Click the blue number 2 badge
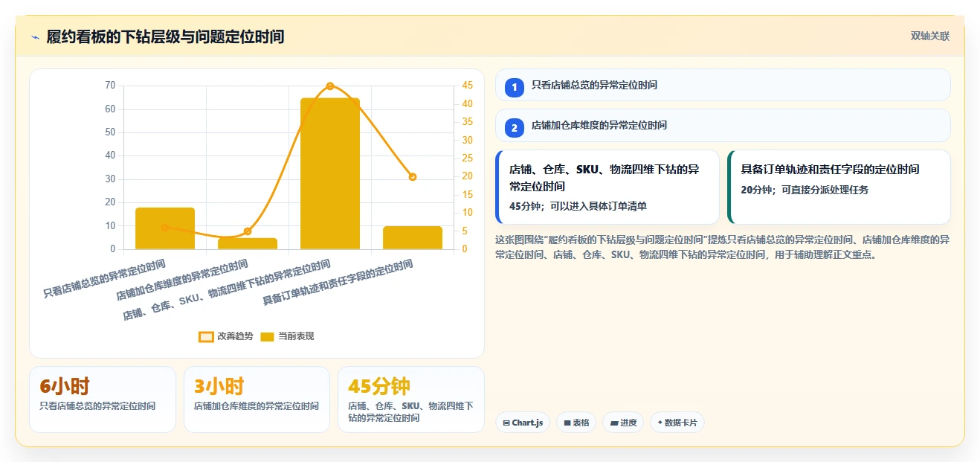This screenshot has height=462, width=980. click(515, 127)
